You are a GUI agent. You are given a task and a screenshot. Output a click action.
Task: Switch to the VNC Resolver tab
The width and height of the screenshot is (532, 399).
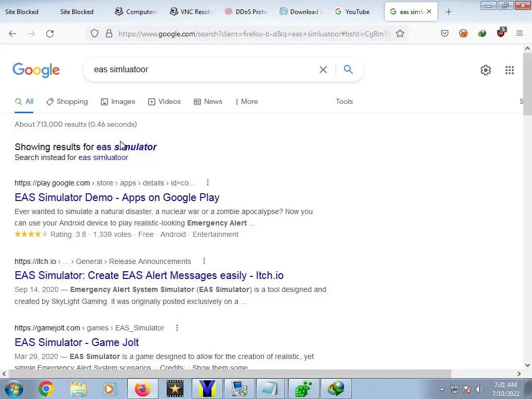pos(191,11)
